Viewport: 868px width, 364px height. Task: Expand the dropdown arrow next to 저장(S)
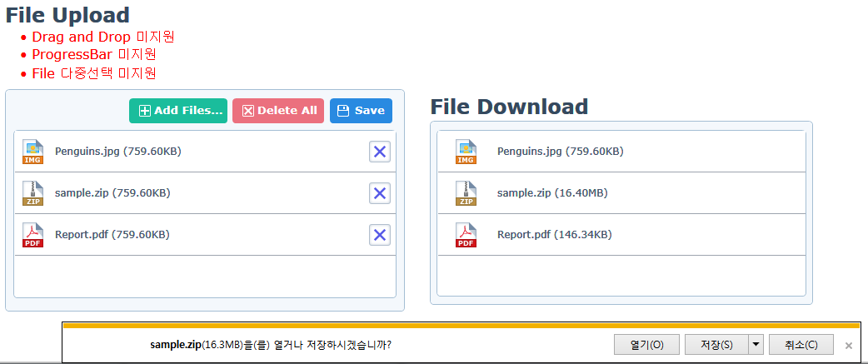756,345
